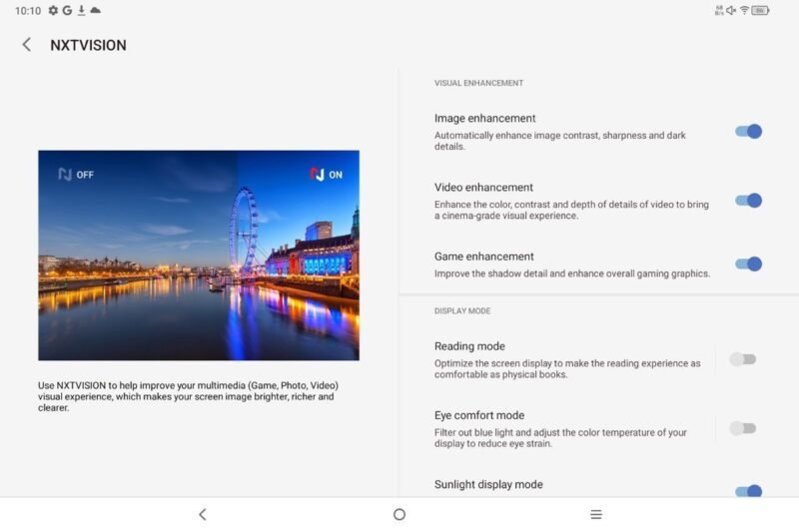Tap the settings gear status bar icon
799x532 pixels.
pos(53,10)
